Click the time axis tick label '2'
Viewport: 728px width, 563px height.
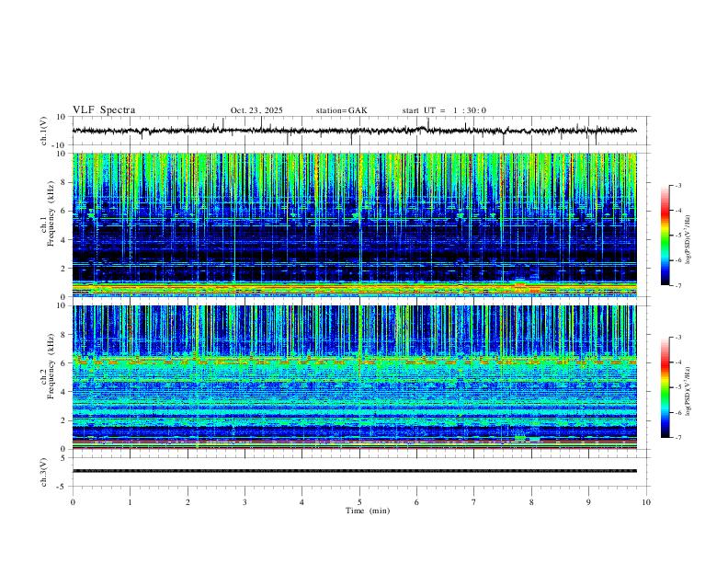click(x=188, y=502)
